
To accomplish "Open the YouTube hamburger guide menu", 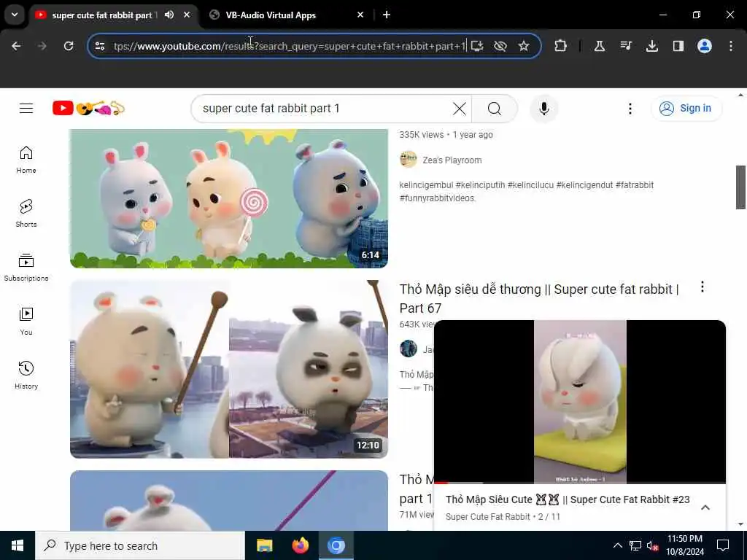I will pyautogui.click(x=26, y=109).
